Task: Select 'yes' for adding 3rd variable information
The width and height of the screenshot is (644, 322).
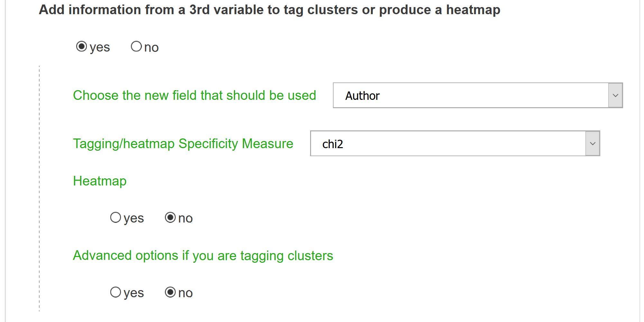Action: click(81, 46)
